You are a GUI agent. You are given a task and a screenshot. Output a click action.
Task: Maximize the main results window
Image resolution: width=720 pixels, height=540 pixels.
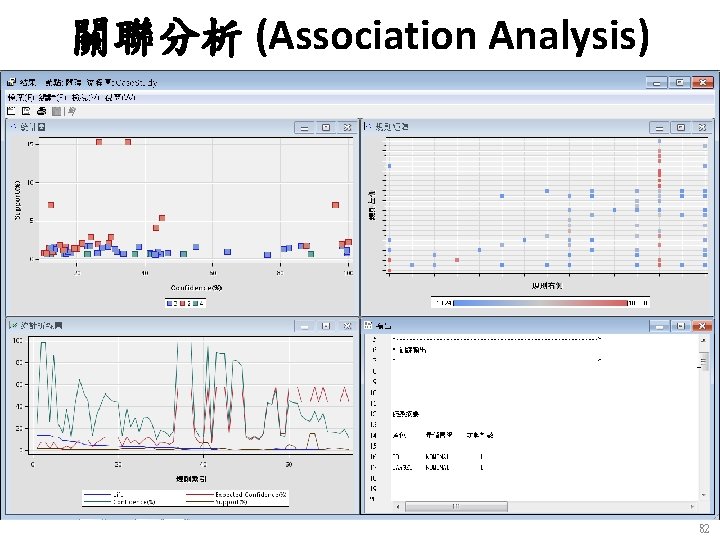[x=680, y=83]
